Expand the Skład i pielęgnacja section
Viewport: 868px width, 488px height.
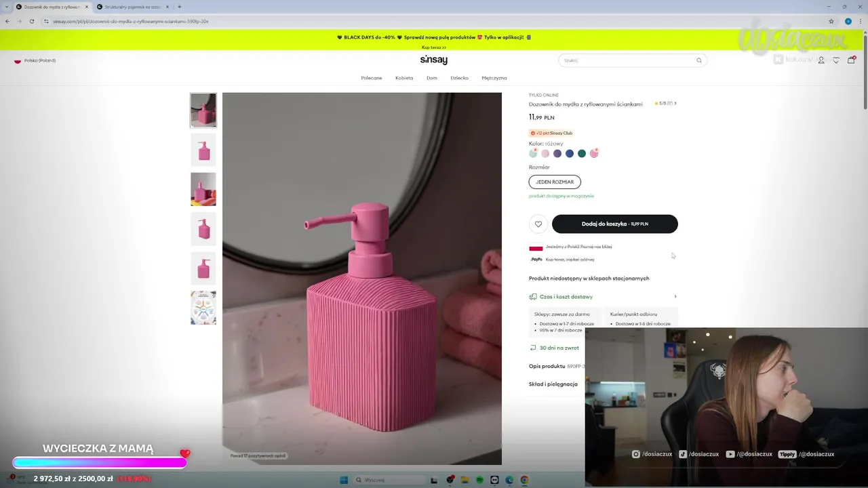coord(553,384)
